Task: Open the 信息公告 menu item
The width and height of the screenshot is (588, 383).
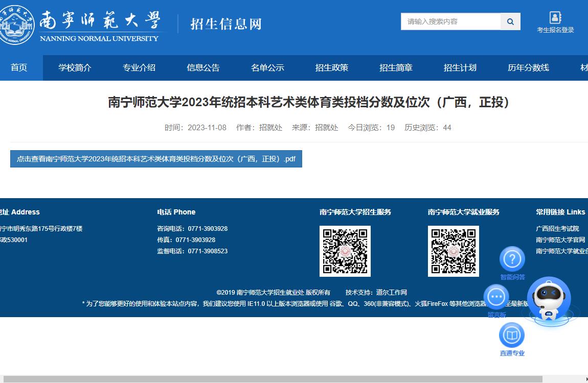Action: pos(203,68)
